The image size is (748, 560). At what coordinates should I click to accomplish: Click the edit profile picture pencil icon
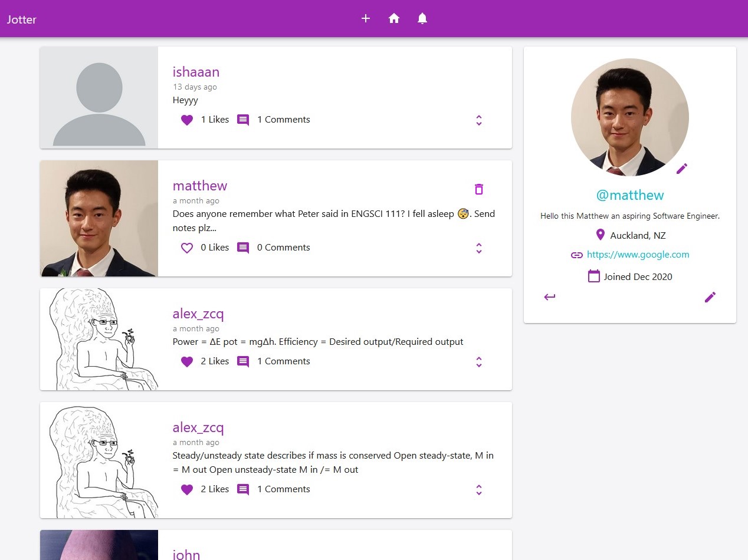tap(682, 169)
